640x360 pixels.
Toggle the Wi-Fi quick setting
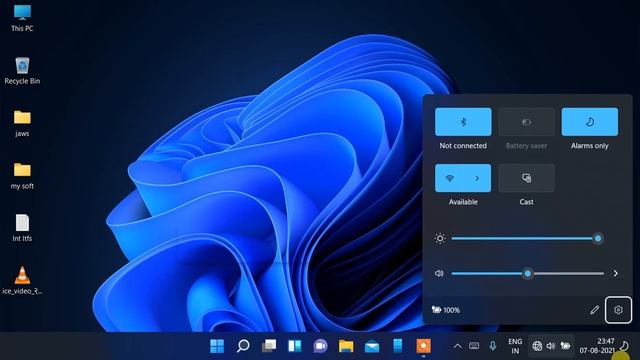(449, 178)
